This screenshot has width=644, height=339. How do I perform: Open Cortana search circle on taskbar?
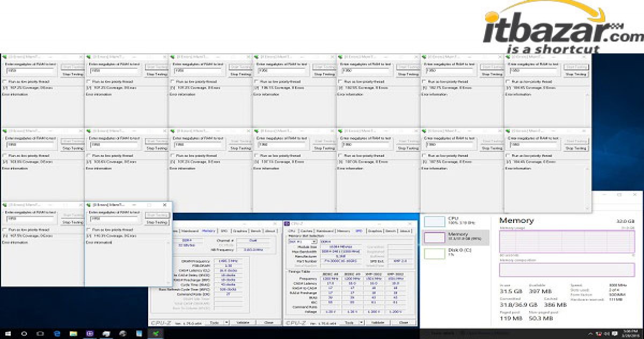(24, 334)
